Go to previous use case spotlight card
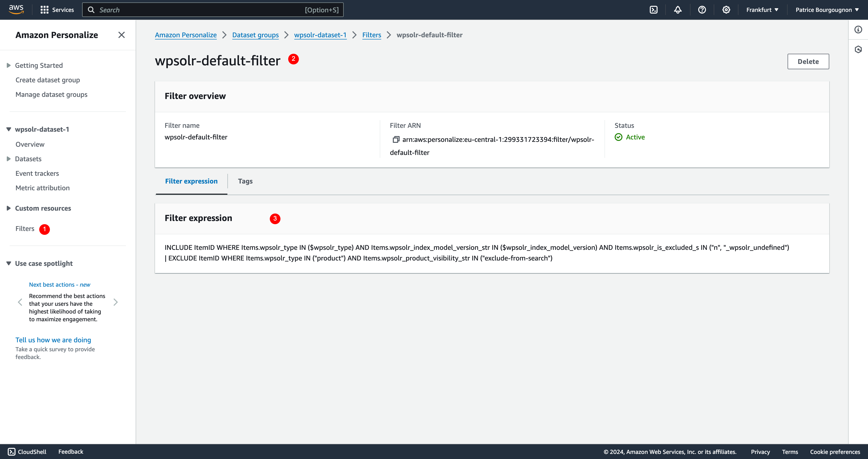 [20, 302]
